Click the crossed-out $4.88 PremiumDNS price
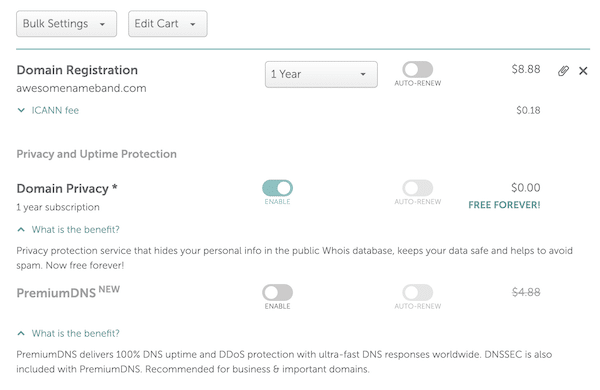The width and height of the screenshot is (600, 390). 526,292
